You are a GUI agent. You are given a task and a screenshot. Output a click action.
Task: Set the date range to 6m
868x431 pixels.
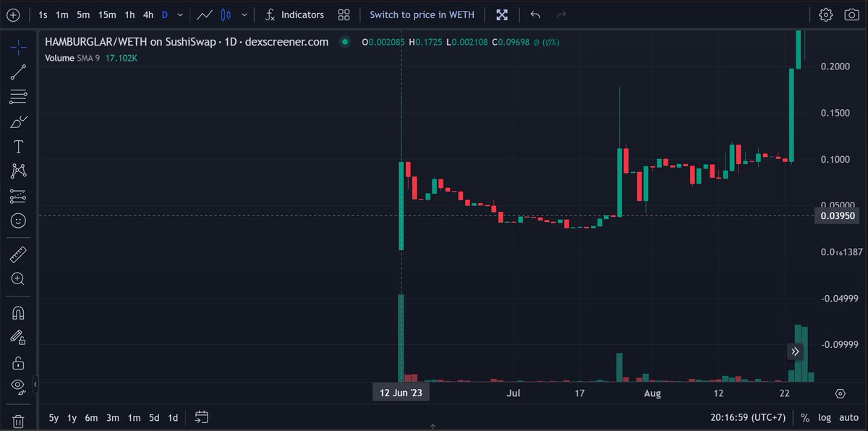point(91,417)
